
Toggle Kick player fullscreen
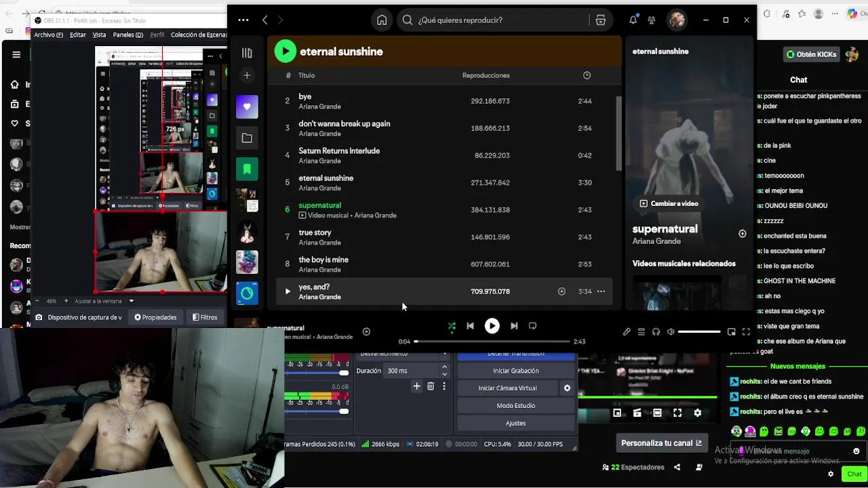(x=677, y=413)
